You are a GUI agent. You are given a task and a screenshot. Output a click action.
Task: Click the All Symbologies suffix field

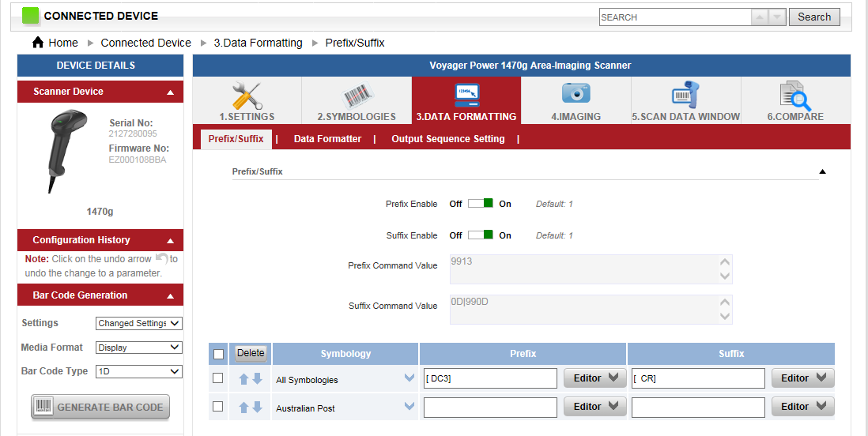pos(698,378)
